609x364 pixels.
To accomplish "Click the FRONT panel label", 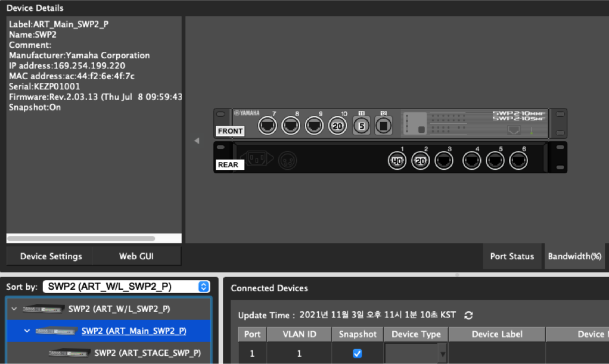I will tap(231, 131).
